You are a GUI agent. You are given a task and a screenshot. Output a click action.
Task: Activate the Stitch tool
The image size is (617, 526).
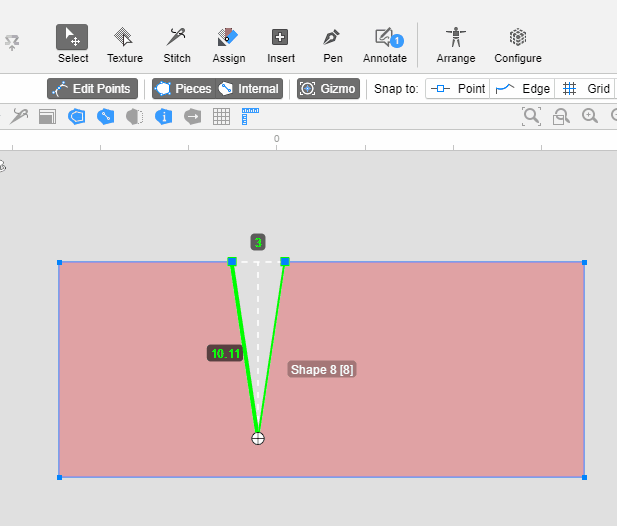[177, 45]
